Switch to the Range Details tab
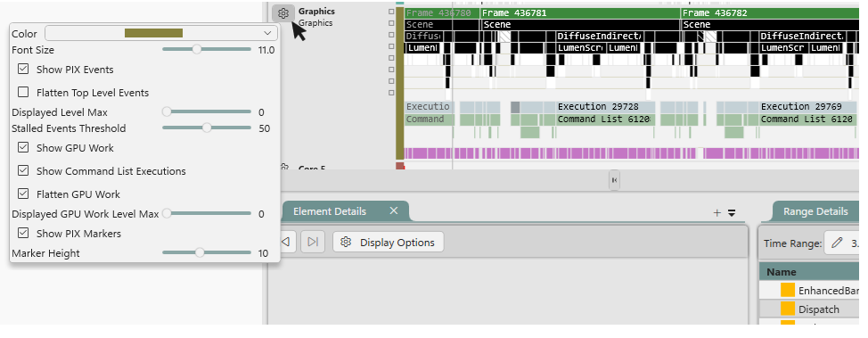 click(815, 211)
